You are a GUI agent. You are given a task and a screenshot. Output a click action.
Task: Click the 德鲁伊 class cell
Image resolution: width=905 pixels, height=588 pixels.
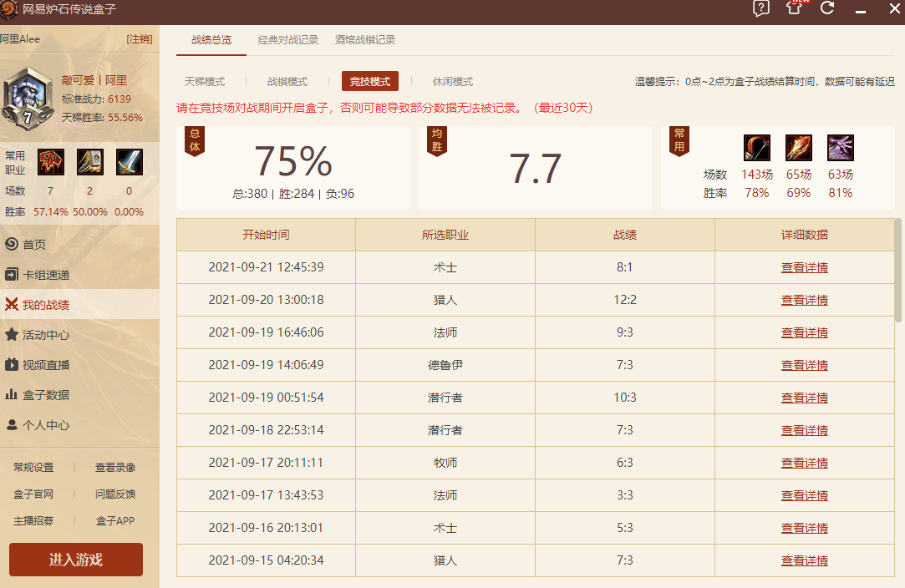tap(445, 365)
